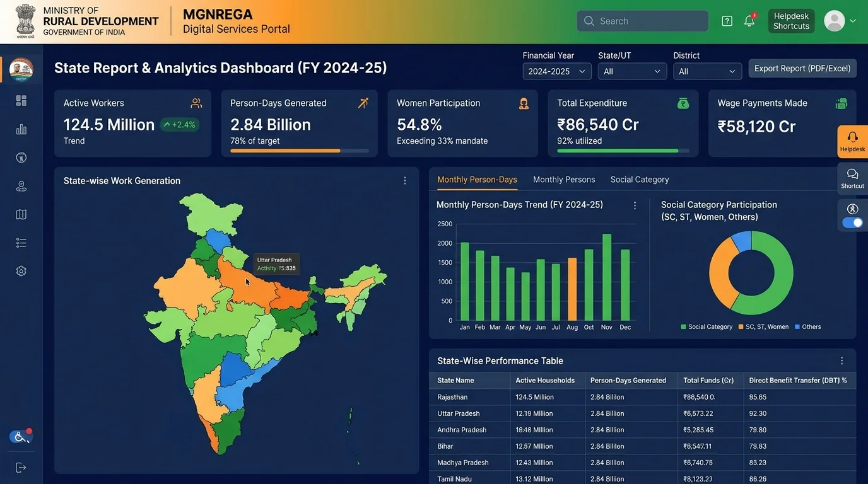Click the user avatar in header
The image size is (868, 484).
coord(835,21)
